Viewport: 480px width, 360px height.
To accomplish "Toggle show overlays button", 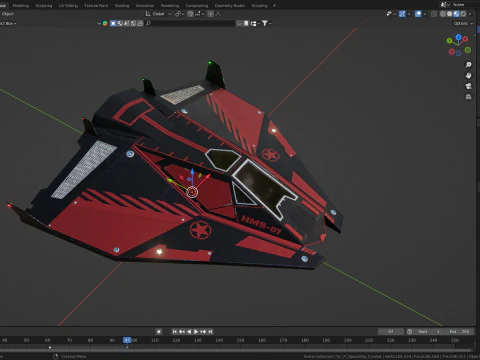I will click(418, 14).
